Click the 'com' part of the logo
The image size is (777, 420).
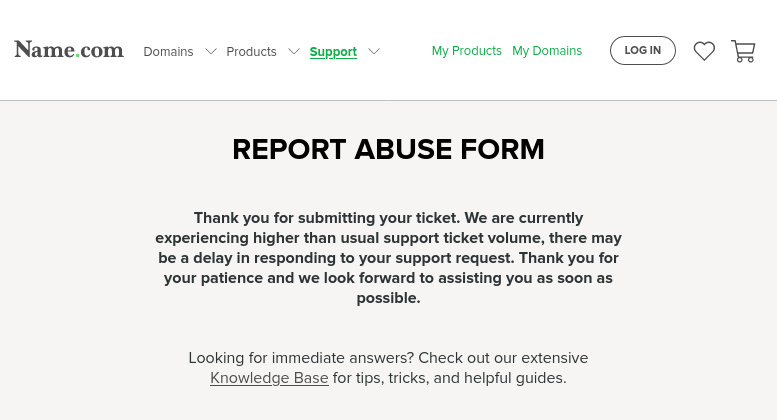(102, 51)
